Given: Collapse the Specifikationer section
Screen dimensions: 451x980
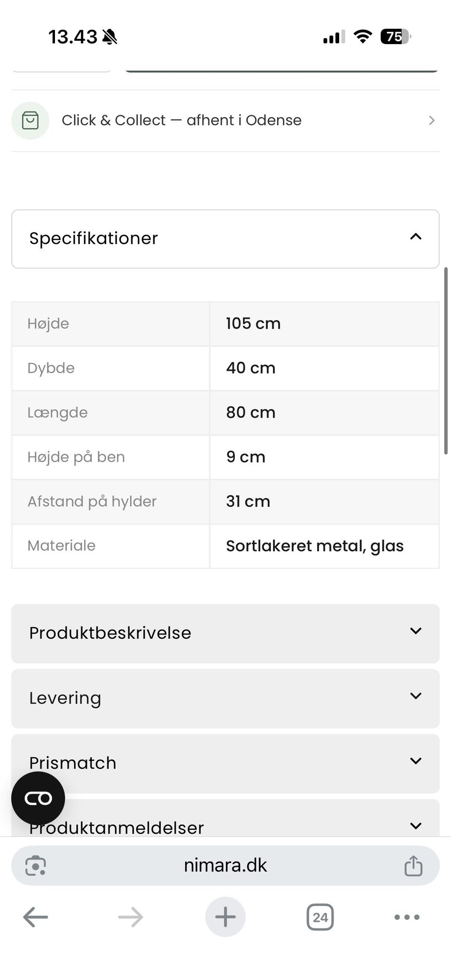Looking at the screenshot, I should click(225, 239).
